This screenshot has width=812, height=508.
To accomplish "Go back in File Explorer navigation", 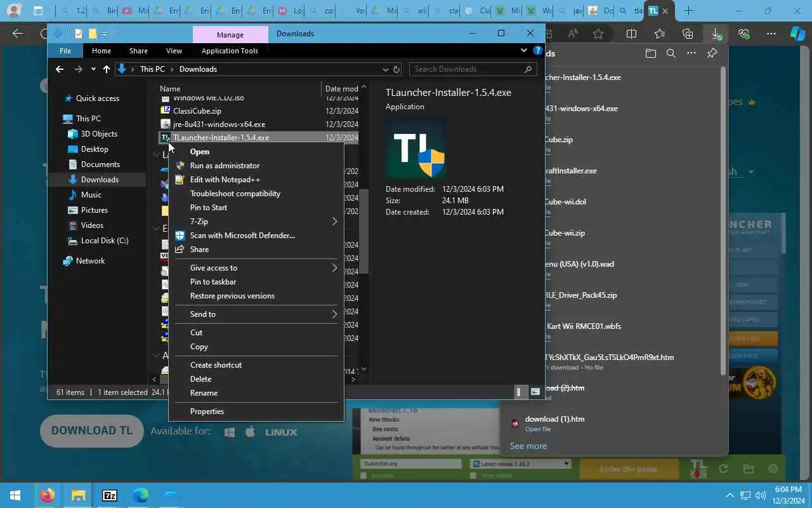I will [60, 69].
